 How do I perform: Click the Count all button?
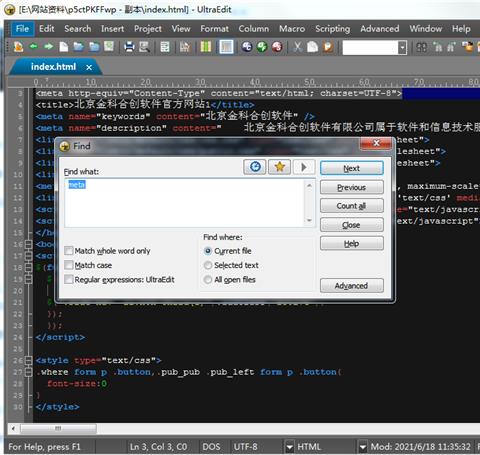(352, 206)
